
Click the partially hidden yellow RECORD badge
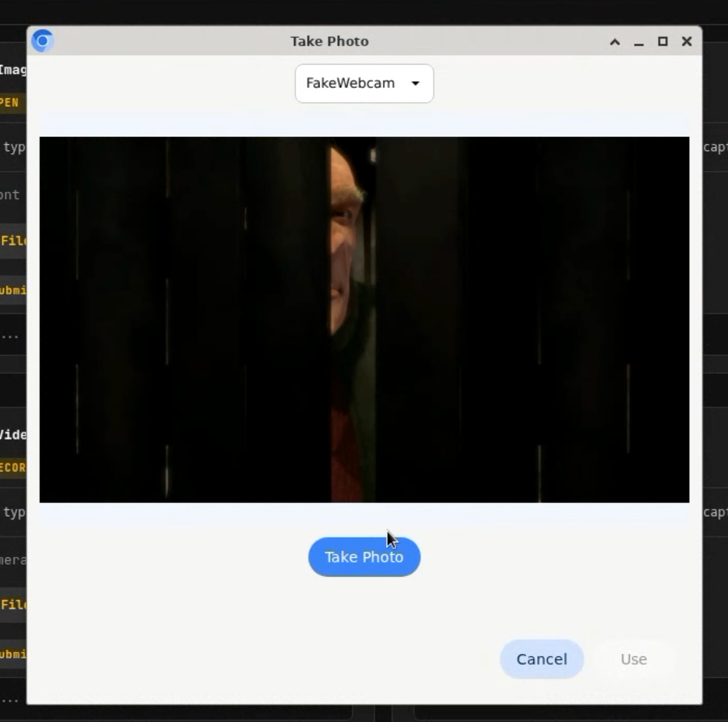coord(12,467)
